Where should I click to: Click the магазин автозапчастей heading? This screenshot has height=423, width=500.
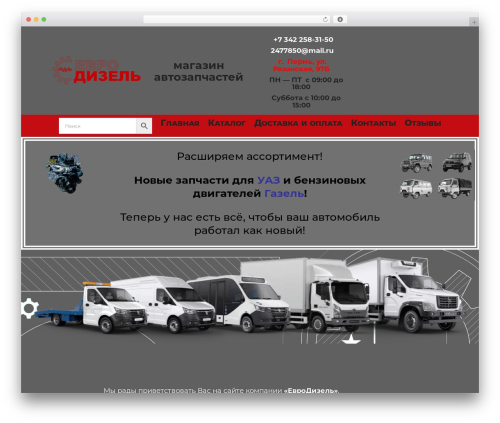[x=198, y=71]
